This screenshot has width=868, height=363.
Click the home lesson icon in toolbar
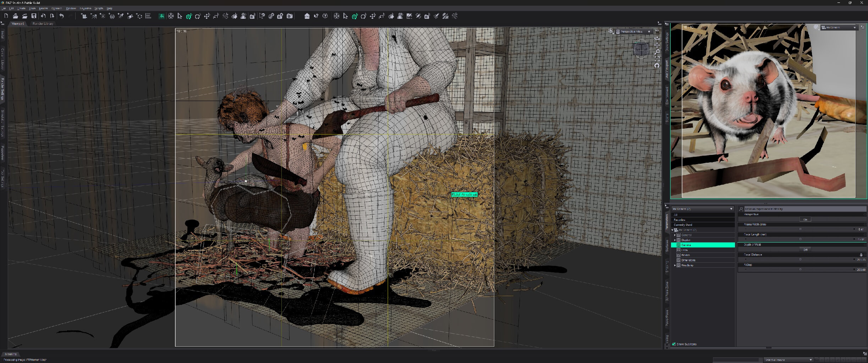tap(307, 16)
